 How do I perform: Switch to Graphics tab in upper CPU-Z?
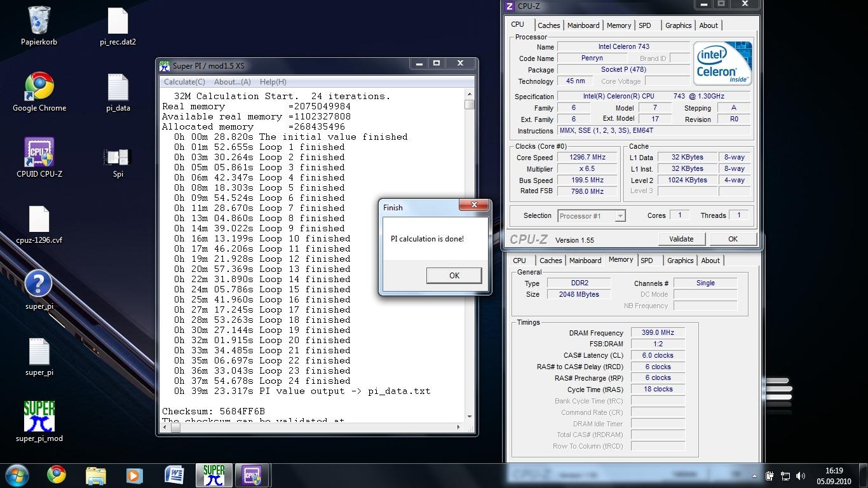pos(679,25)
